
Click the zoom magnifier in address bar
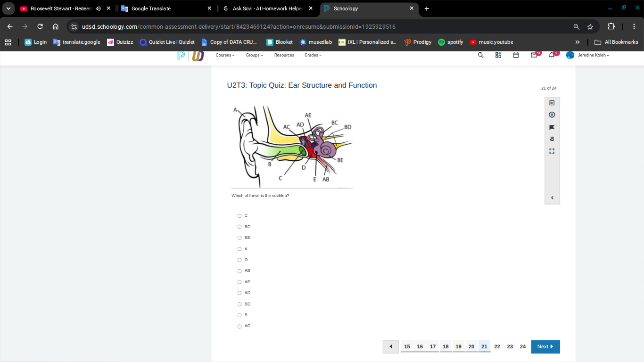pyautogui.click(x=577, y=27)
